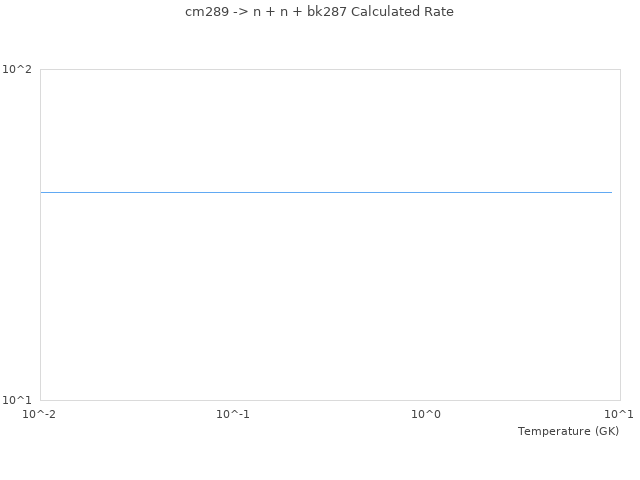640x480 pixels.
Task: Click the 10^-2 x-axis tick label
Action: tap(40, 414)
